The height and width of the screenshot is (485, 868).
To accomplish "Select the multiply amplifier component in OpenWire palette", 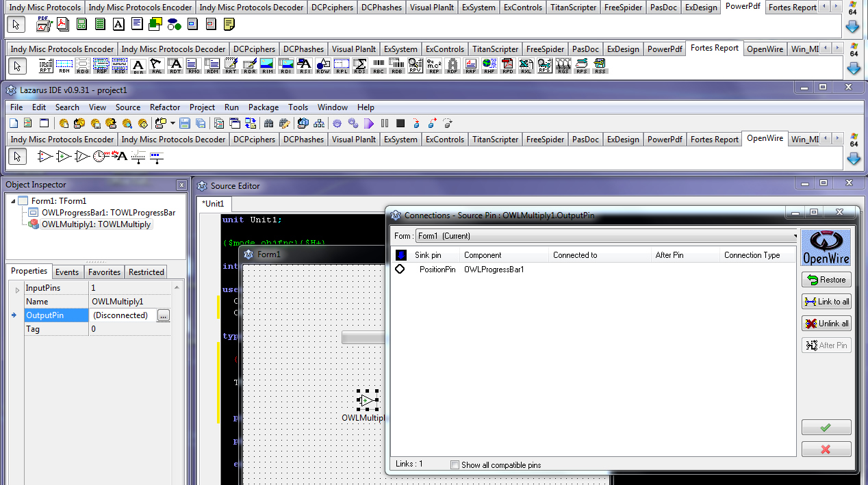I will point(64,156).
